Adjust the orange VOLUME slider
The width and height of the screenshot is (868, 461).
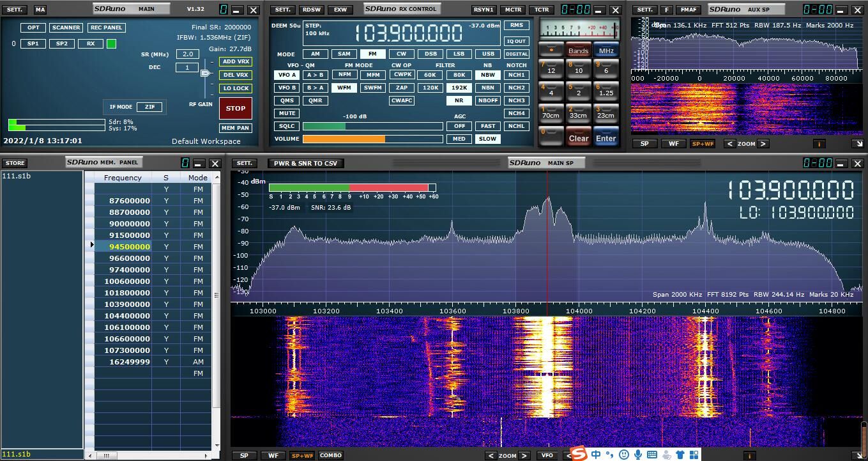[372, 139]
